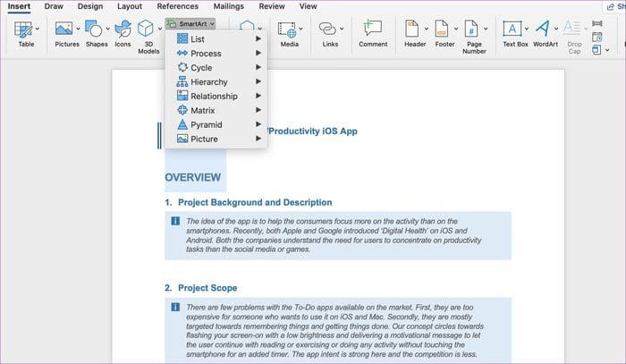Click the signature line icon
Image resolution: width=626 pixels, height=364 pixels.
[597, 23]
